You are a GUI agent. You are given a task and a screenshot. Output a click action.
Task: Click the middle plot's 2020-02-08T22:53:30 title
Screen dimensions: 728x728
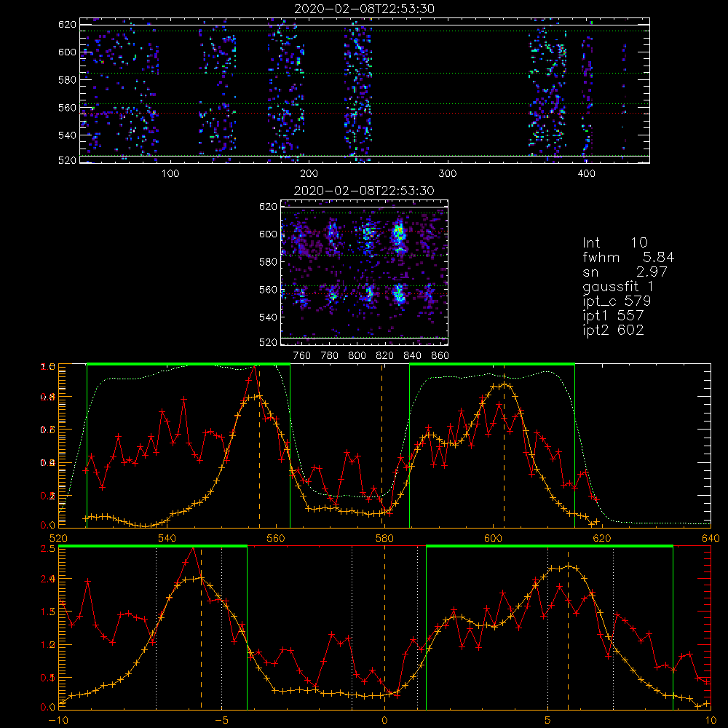(x=365, y=191)
